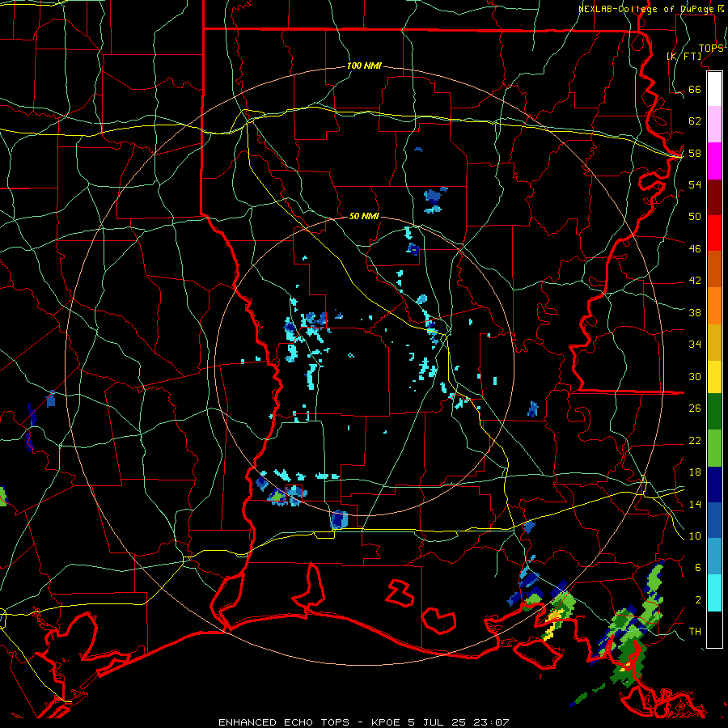Select the dark orange legend swatch
Viewport: 728px width, 728px height.
click(714, 269)
